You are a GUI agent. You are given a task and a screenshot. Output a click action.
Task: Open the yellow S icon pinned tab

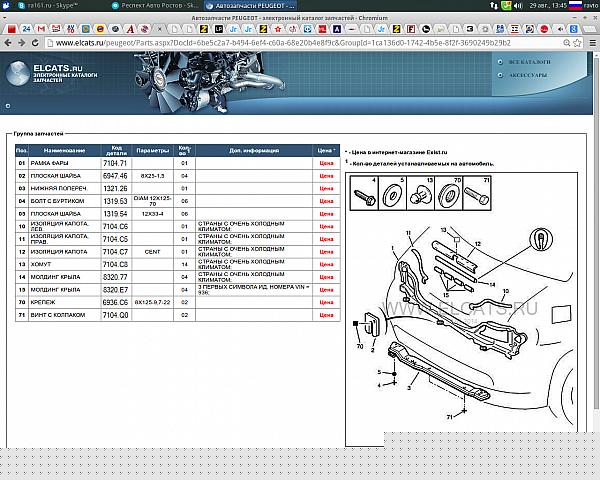point(86,29)
